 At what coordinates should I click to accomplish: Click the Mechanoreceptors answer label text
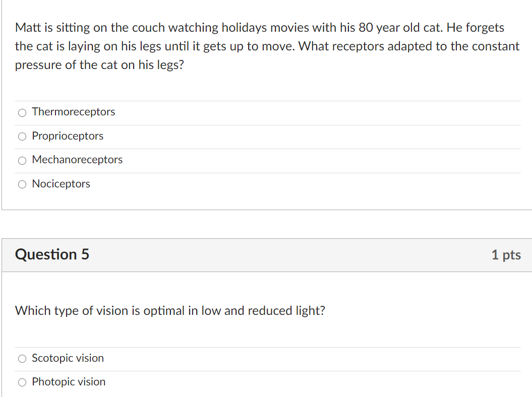(x=77, y=160)
